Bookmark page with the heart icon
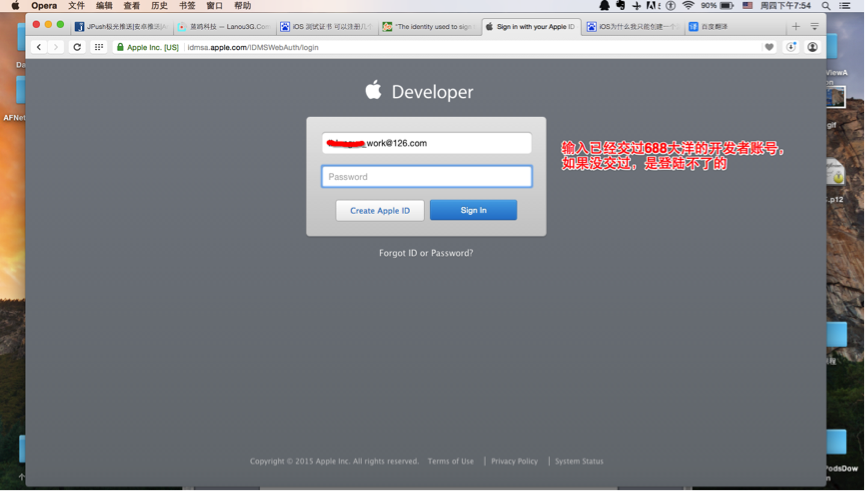 (x=769, y=47)
